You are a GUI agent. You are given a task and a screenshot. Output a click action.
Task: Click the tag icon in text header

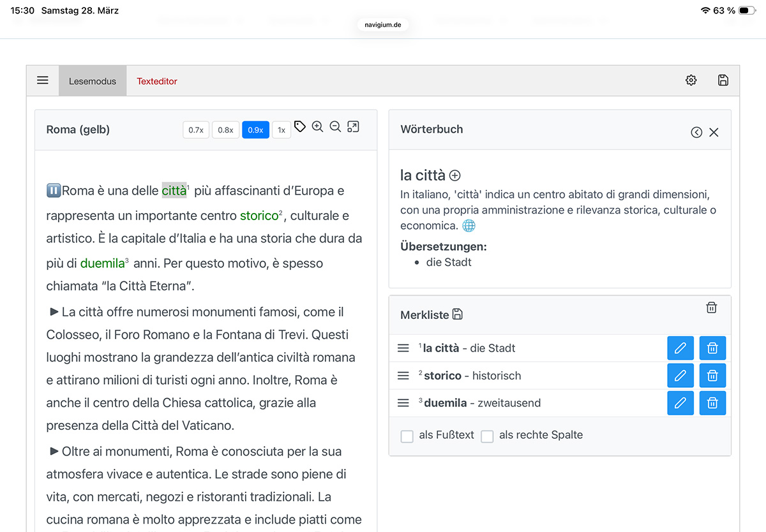300,127
